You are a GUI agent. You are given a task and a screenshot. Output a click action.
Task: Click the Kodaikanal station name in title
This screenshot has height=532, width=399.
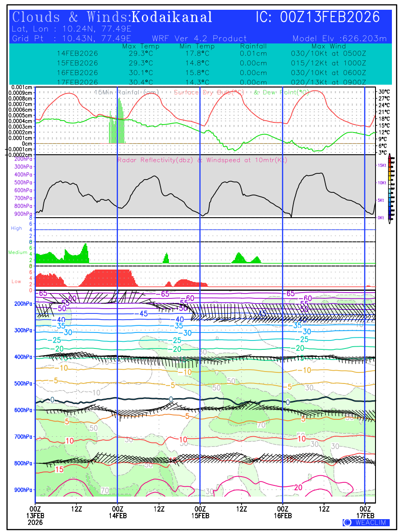tap(172, 17)
